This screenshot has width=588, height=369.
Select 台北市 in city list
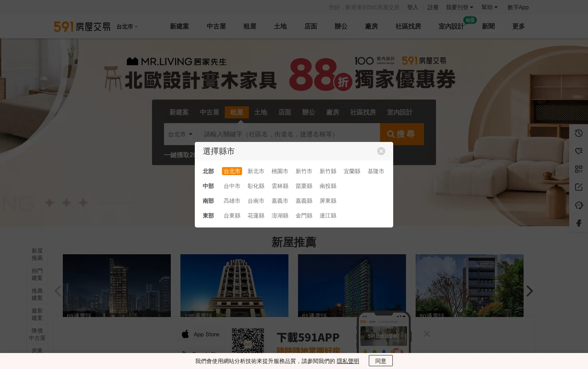[x=232, y=171]
